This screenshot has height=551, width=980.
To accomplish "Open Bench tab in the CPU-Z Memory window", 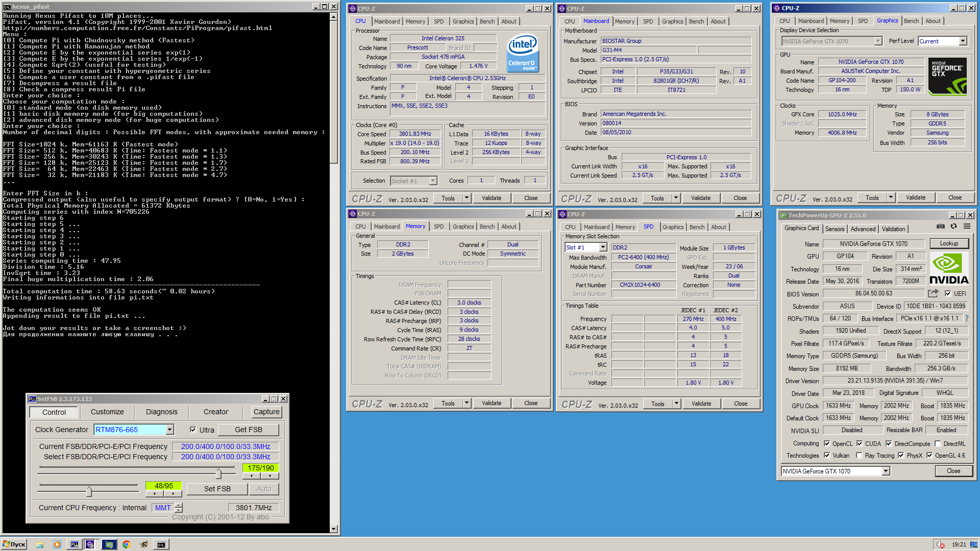I will click(x=487, y=227).
